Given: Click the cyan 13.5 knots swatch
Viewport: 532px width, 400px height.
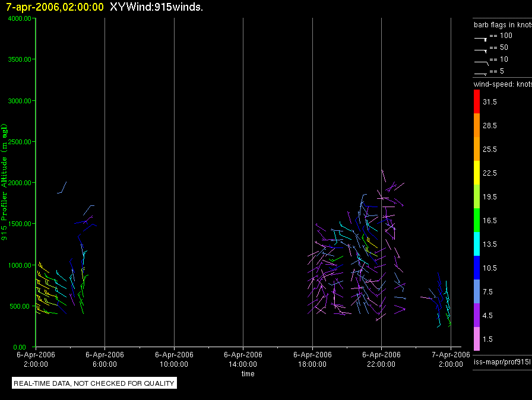Looking at the screenshot, I should tap(477, 244).
